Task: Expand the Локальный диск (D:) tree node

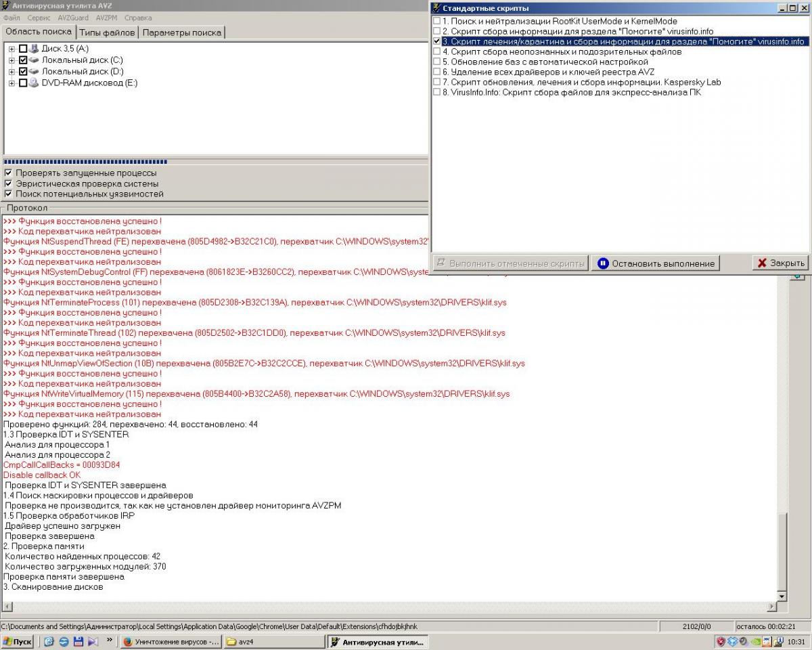Action: point(12,71)
